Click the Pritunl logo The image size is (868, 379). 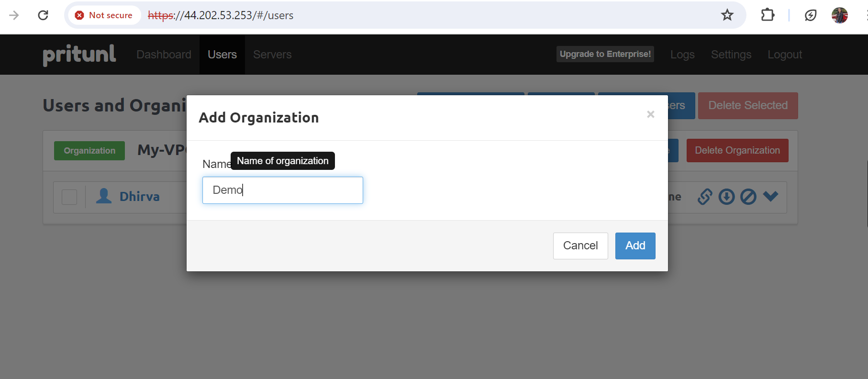(x=79, y=55)
